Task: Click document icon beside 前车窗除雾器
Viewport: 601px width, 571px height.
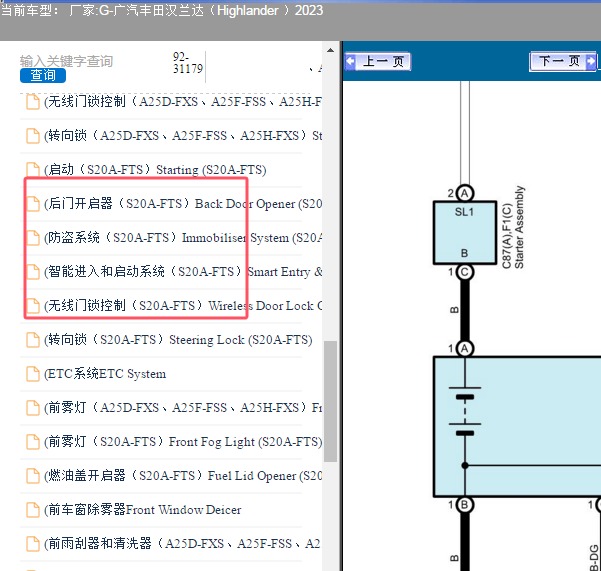Action: click(33, 510)
